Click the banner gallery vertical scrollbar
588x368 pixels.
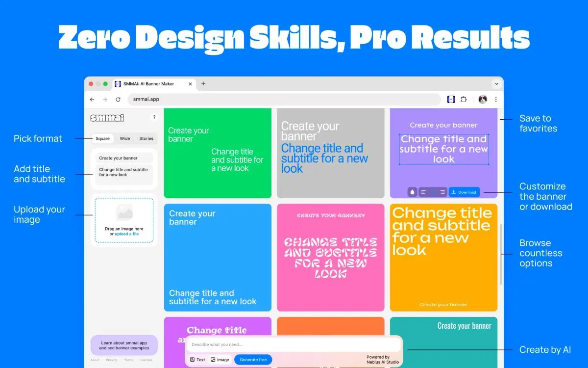(501, 254)
